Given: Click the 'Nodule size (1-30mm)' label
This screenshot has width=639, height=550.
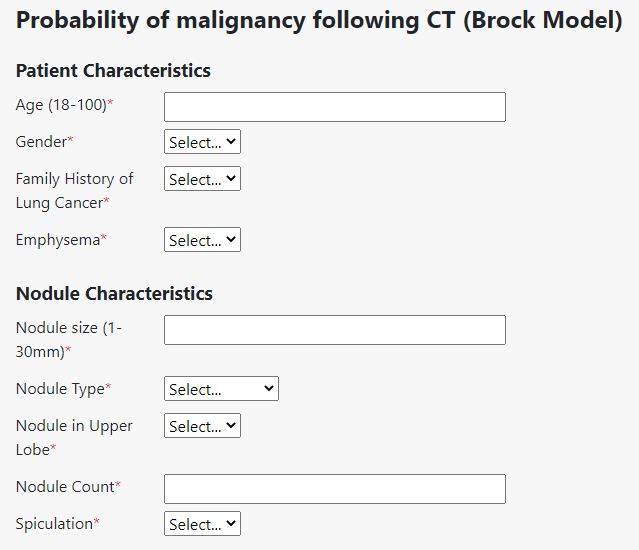Looking at the screenshot, I should tap(69, 339).
